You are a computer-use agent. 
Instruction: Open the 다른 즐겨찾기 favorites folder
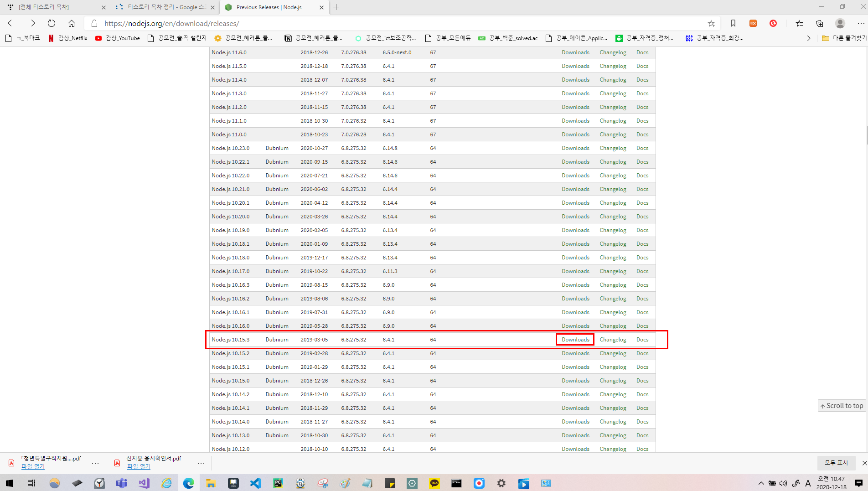pyautogui.click(x=843, y=38)
